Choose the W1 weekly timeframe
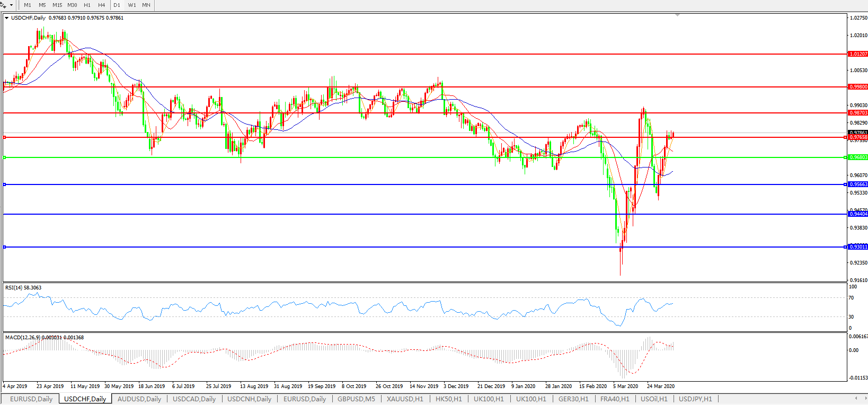This screenshot has width=868, height=405. (x=132, y=5)
